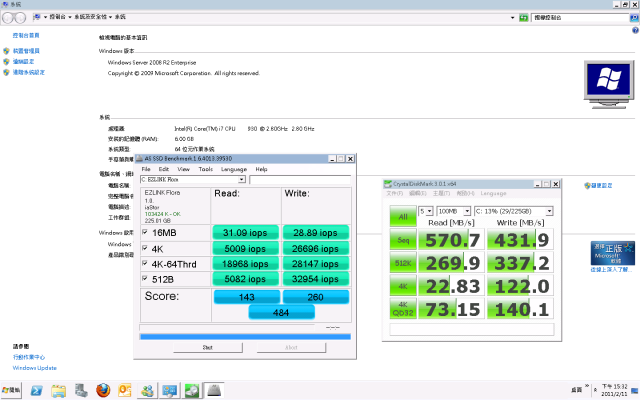Open the drive dropdown in AS SSD Benchmark
Image resolution: width=640 pixels, height=400 pixels.
point(242,180)
